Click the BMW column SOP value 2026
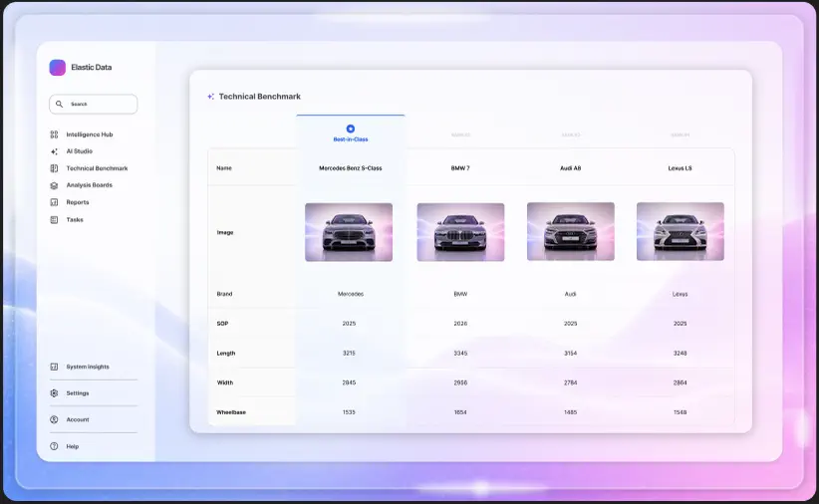Screen dimensions: 819x504 point(460,324)
